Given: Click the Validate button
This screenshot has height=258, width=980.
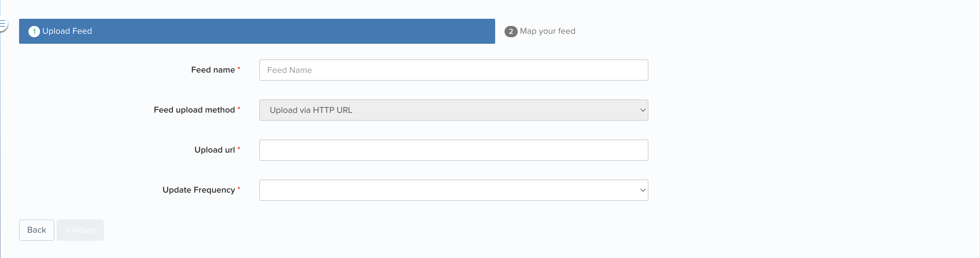Looking at the screenshot, I should pos(80,230).
